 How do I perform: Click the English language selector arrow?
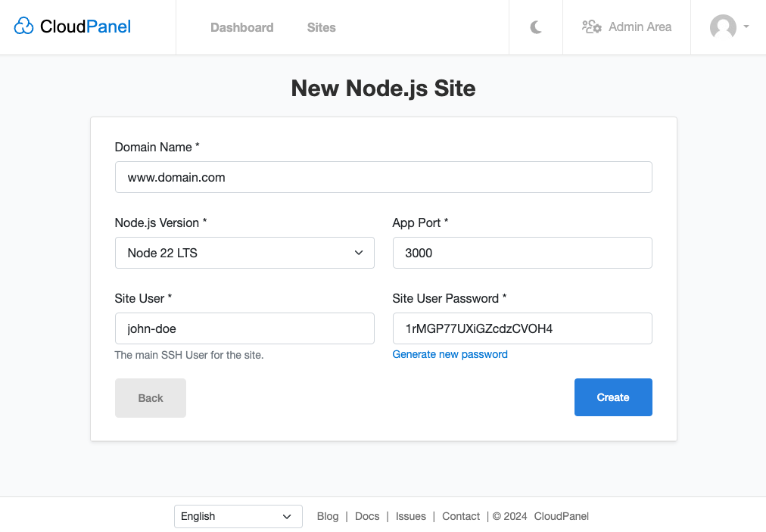click(288, 516)
